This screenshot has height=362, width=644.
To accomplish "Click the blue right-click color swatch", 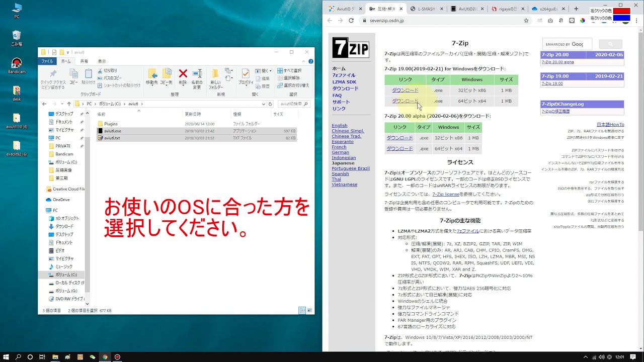I will coord(621,18).
